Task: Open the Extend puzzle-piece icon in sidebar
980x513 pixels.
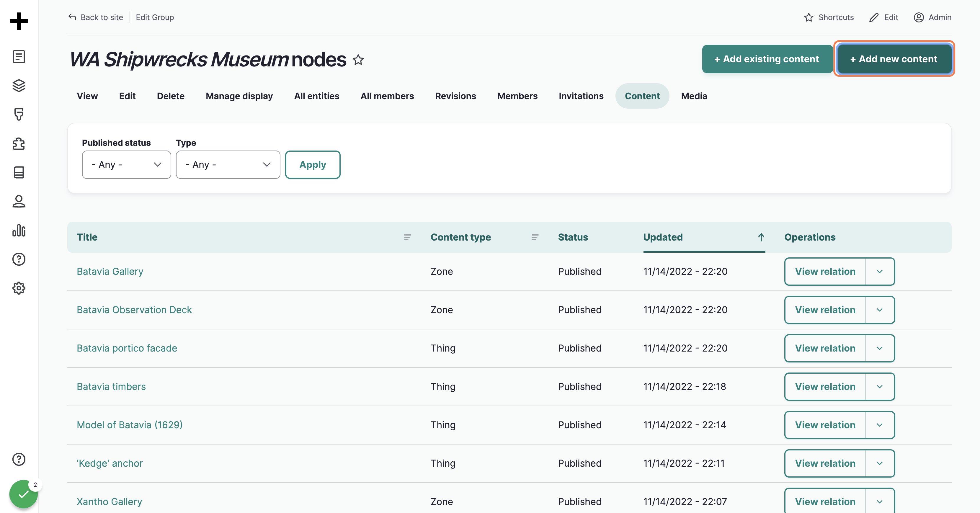Action: tap(19, 143)
